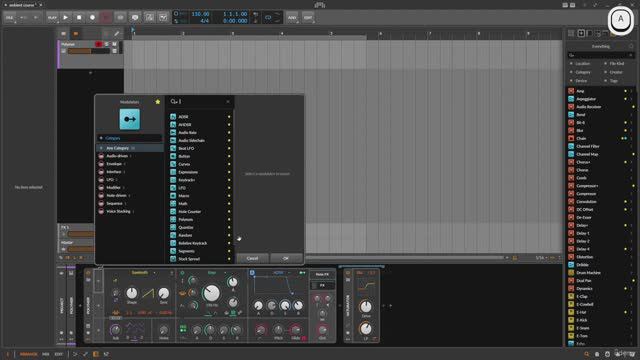Choose the Math modulator
640x360 pixels.
click(200, 204)
